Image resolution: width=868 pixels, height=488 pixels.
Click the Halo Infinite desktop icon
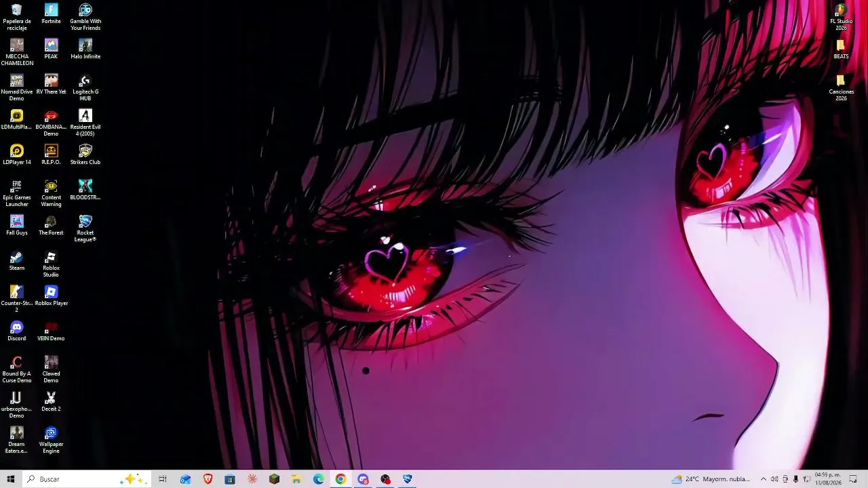pyautogui.click(x=85, y=49)
